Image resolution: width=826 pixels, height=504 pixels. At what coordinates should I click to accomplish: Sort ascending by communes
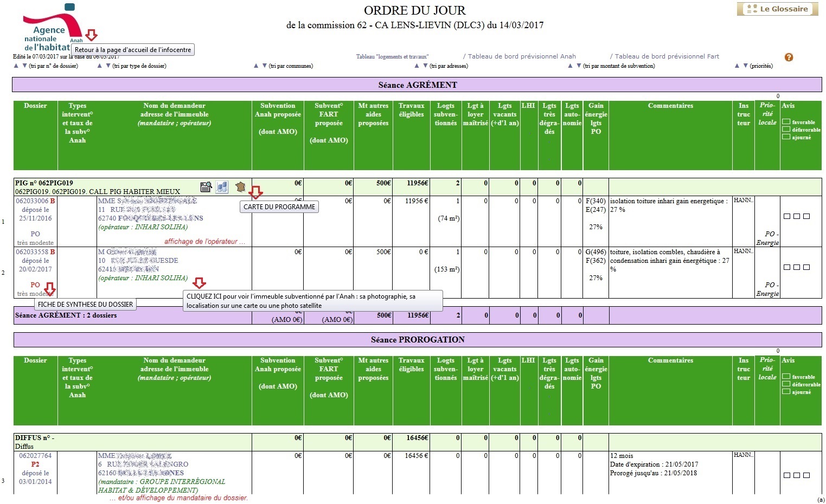256,66
